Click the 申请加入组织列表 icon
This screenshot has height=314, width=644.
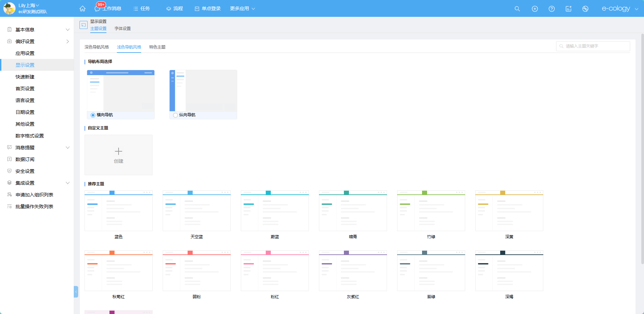(x=9, y=195)
